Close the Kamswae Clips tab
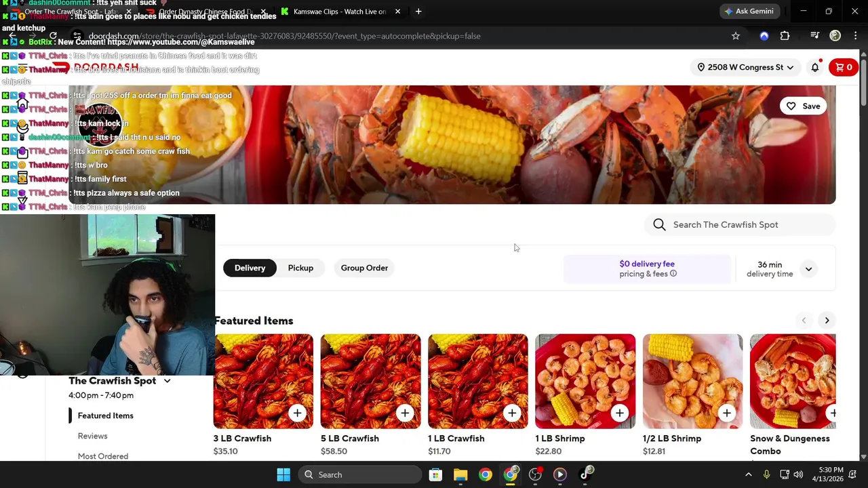 point(397,12)
